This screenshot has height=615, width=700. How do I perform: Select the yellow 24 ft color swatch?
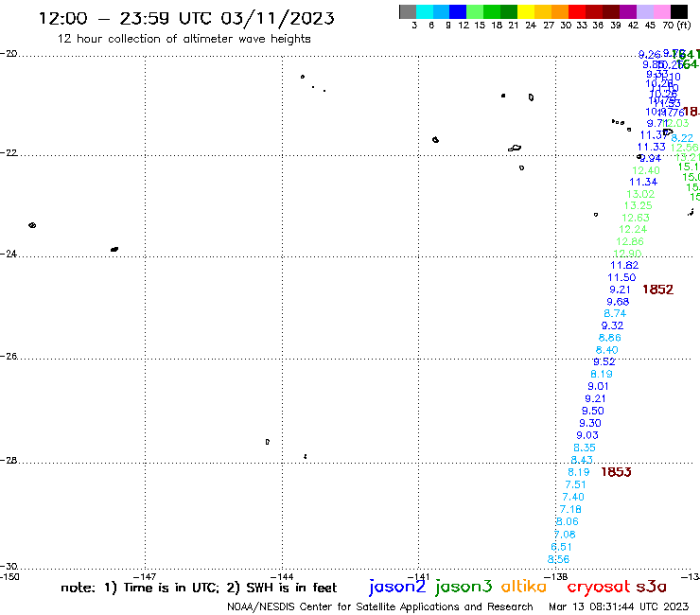(x=526, y=12)
